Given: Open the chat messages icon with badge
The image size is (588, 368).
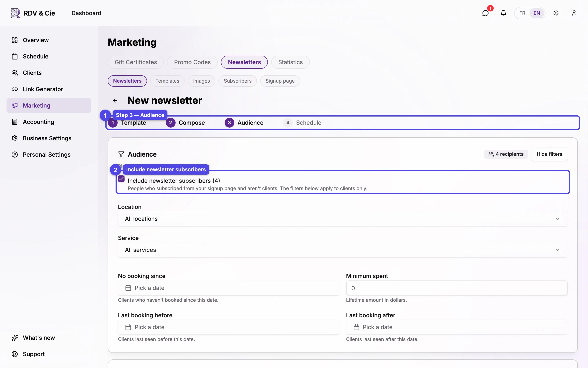Looking at the screenshot, I should pos(485,13).
